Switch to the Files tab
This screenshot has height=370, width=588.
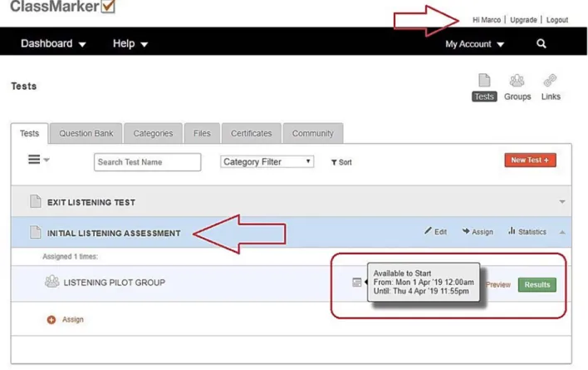[202, 133]
